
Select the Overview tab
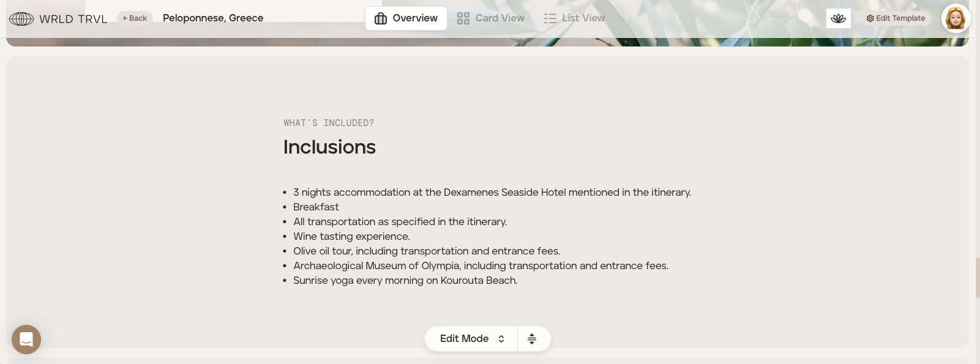point(406,18)
